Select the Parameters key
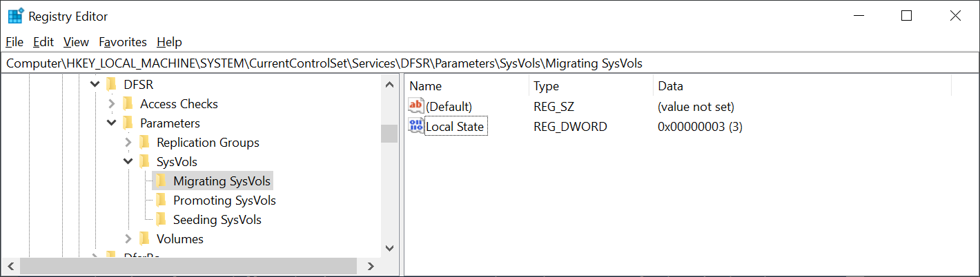 [x=170, y=123]
